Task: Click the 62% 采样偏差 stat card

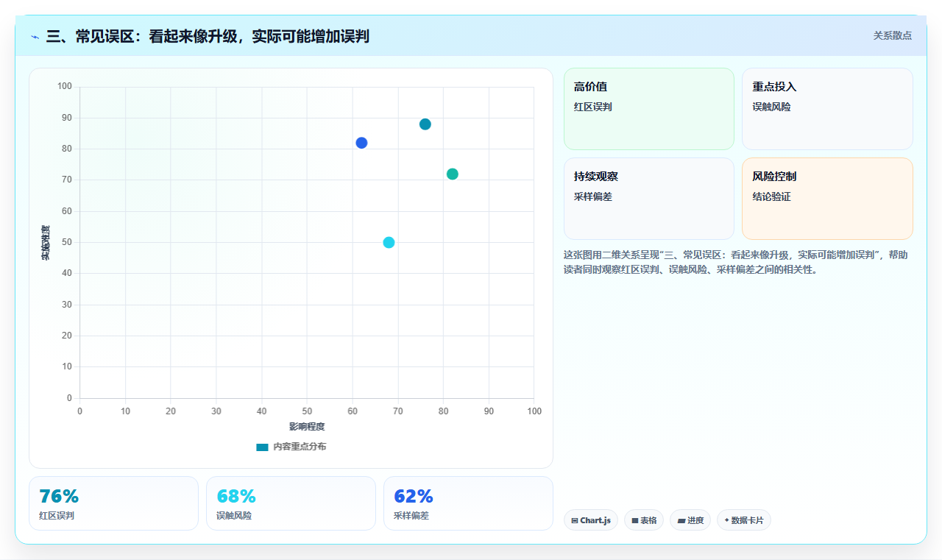Action: 468,503
